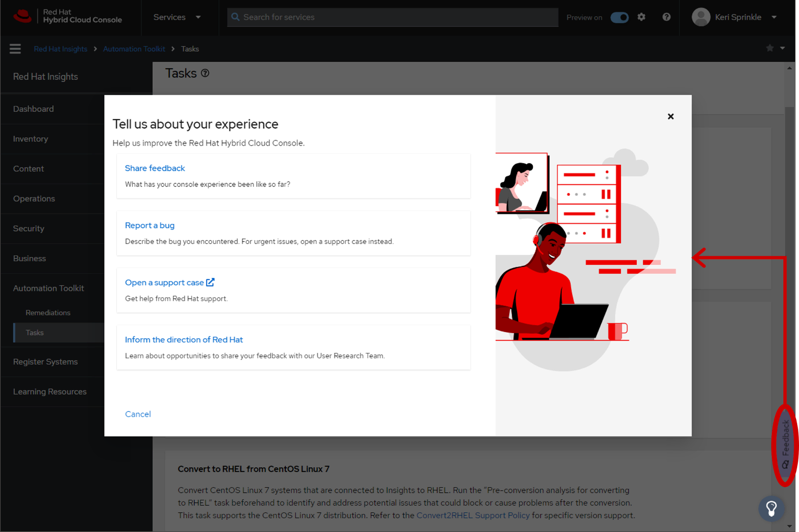
Task: Open the settings gear icon
Action: coord(641,17)
